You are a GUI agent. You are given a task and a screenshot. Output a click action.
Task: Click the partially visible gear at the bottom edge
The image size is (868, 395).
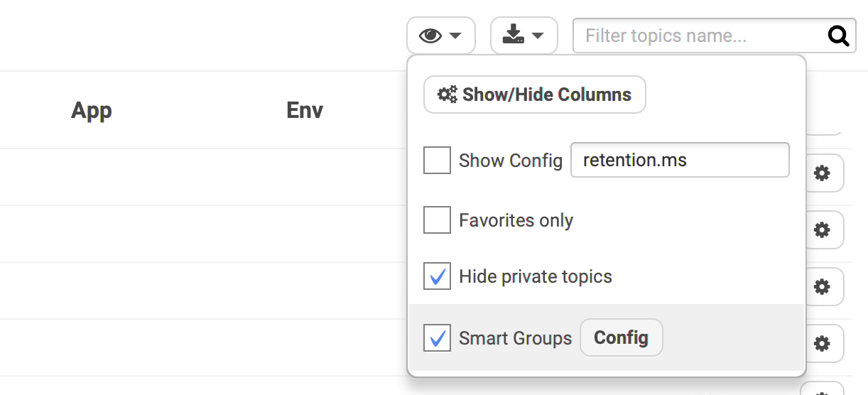pos(822,389)
